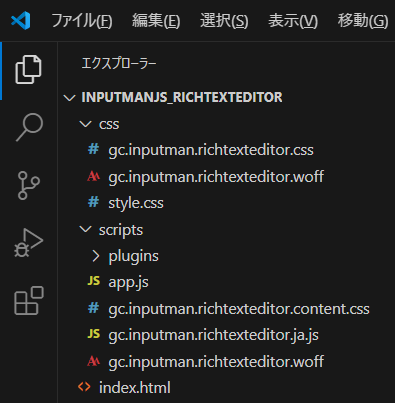
Task: Open gc.inputman.richtexteditor.woff in css folder
Action: [x=216, y=176]
